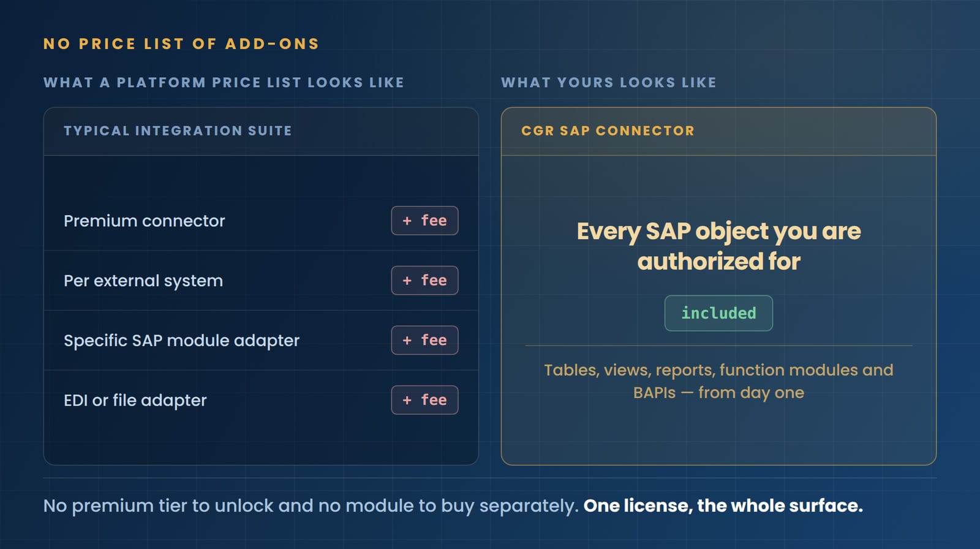Click the green included badge
The width and height of the screenshot is (980, 549).
click(718, 313)
